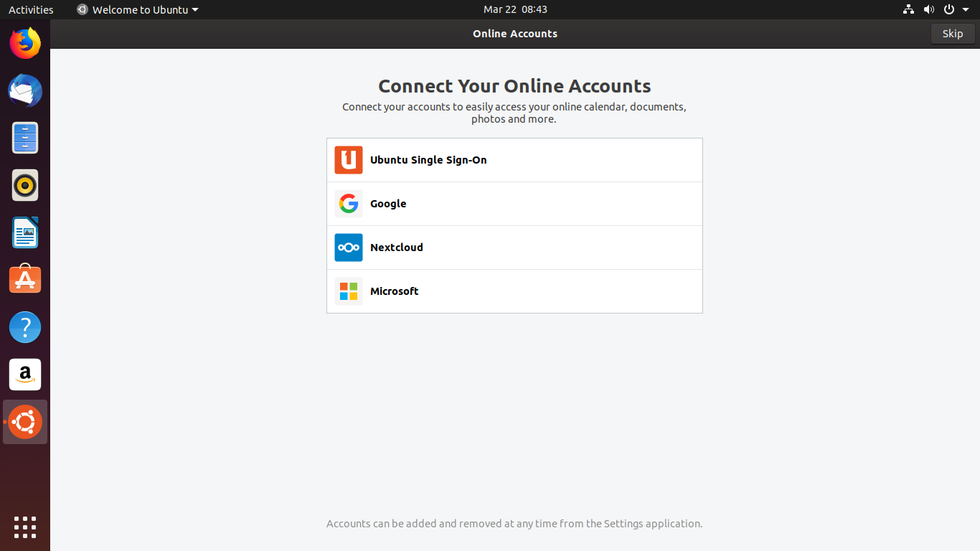Click the Nextcloud logo icon
This screenshot has width=980, height=551.
[349, 248]
